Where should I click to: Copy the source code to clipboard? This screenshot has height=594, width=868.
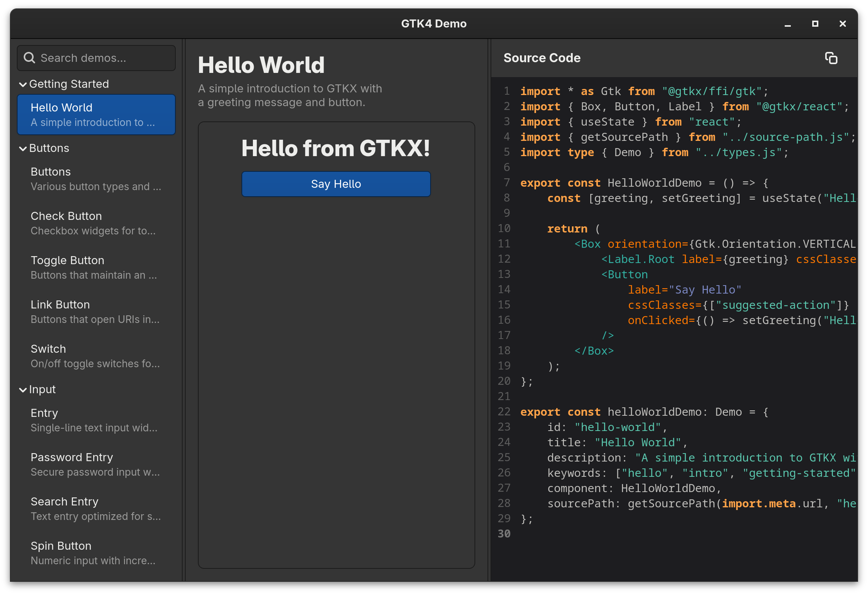[831, 58]
